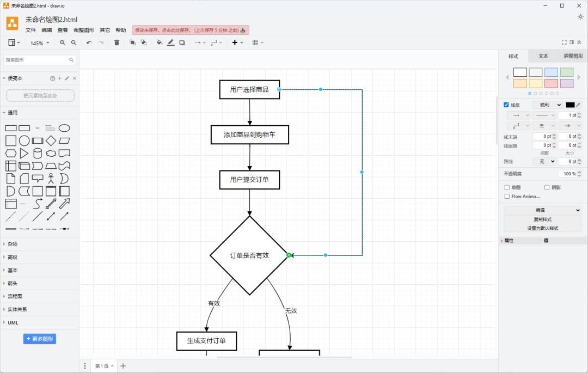Screen dimensions: 588x373
Task: Enable the 阴影 shadow checkbox
Action: (547, 187)
